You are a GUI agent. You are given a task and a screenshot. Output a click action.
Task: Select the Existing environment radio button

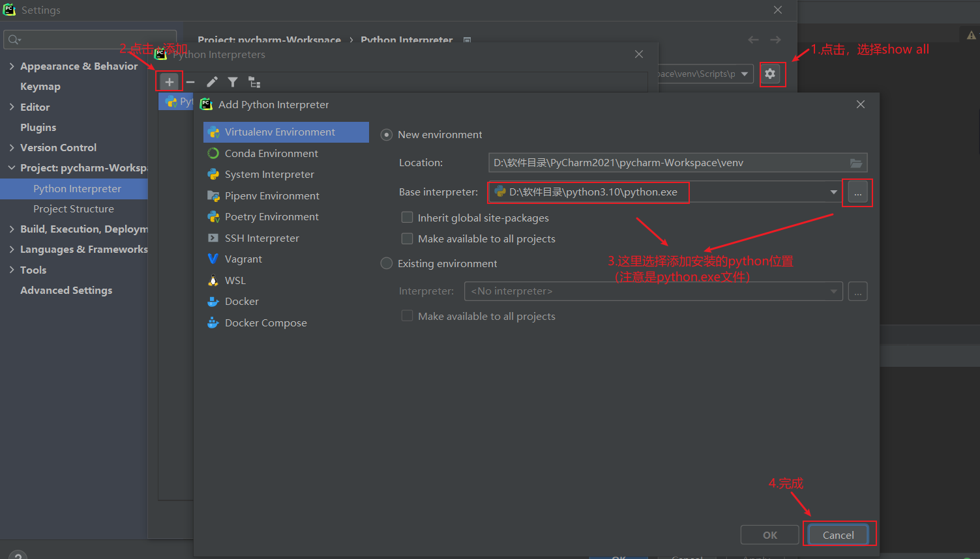[387, 263]
